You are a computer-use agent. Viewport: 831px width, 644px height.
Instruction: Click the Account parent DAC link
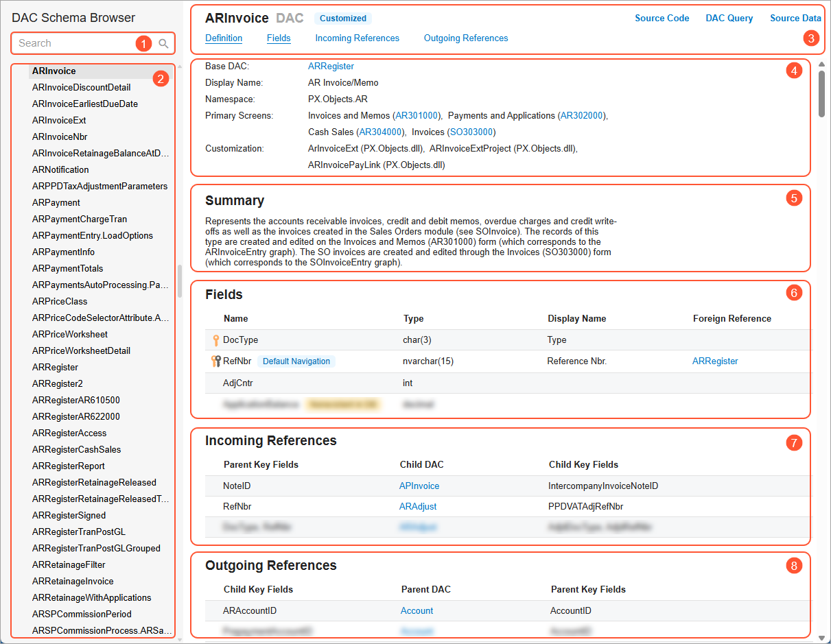click(x=417, y=610)
